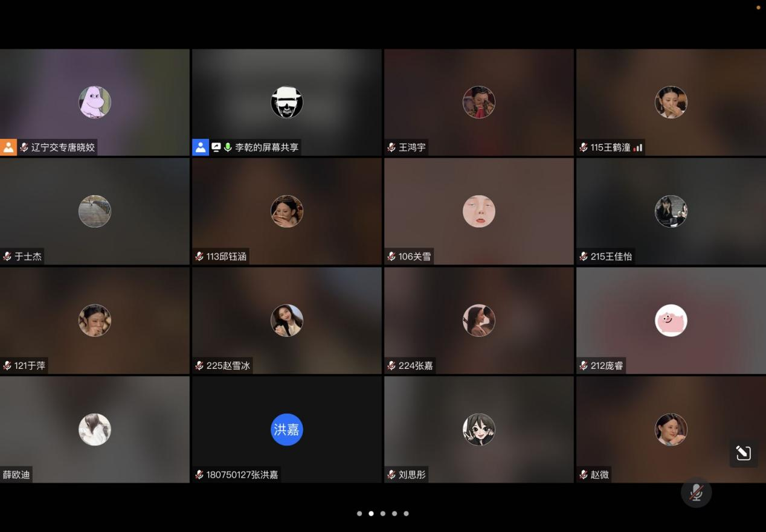
Task: Select the avatar of 115王鹤潼
Action: 671,102
